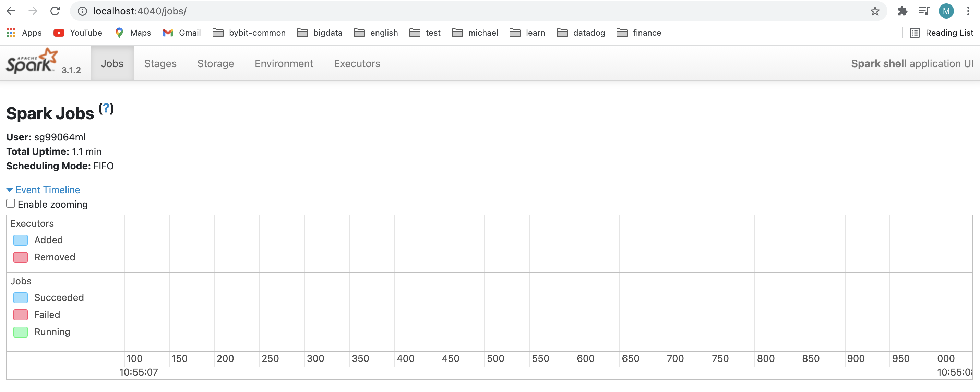Open the Apps grid bookmark icon
Image resolution: width=980 pixels, height=392 pixels.
[11, 33]
